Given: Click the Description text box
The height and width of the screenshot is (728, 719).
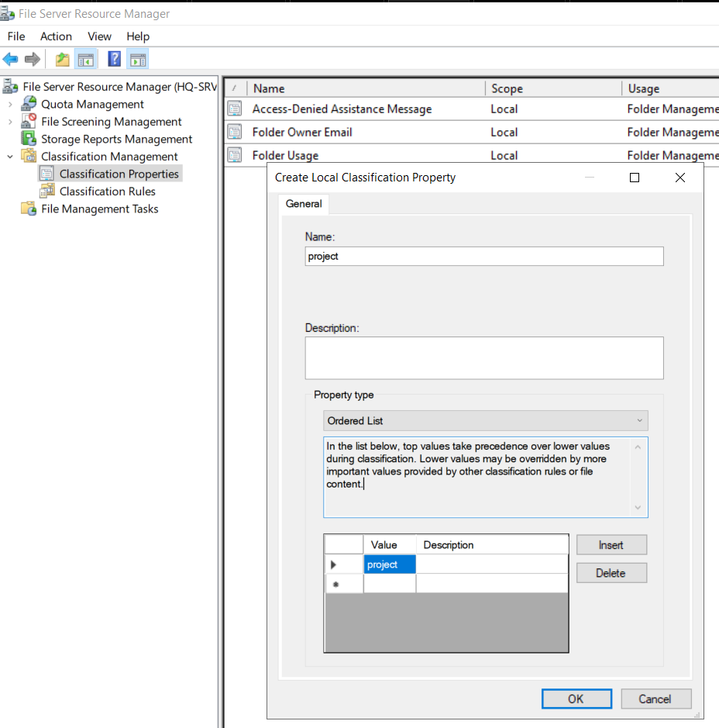Looking at the screenshot, I should [x=484, y=358].
